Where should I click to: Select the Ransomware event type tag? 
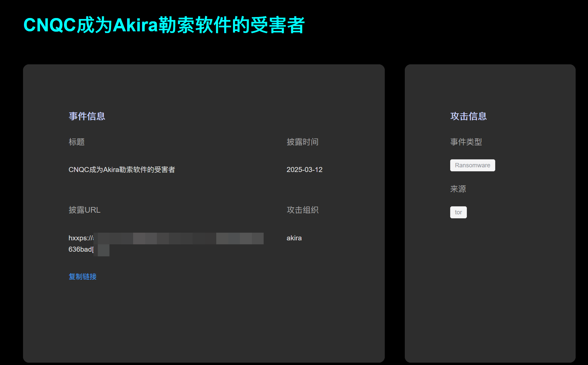click(x=472, y=165)
